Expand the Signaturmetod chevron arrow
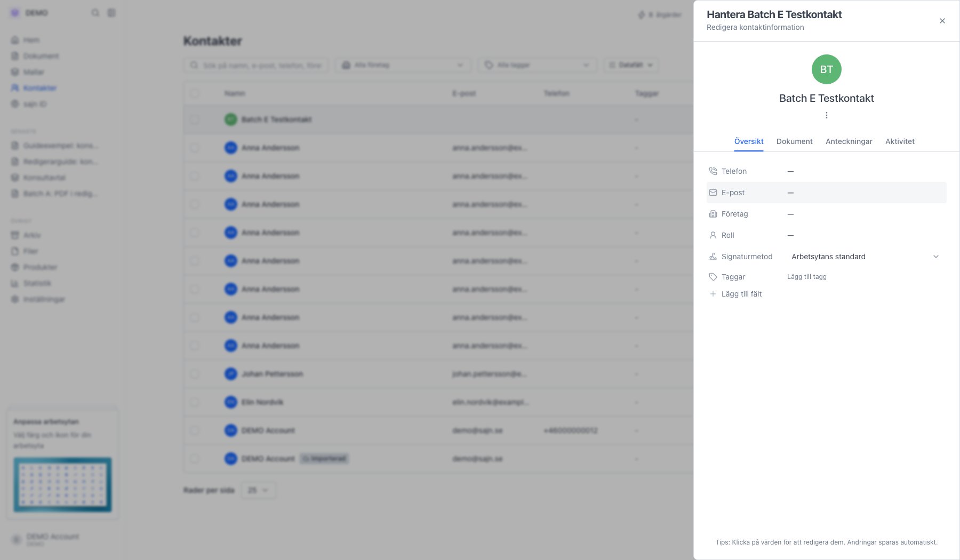Viewport: 960px width, 560px height. [935, 257]
